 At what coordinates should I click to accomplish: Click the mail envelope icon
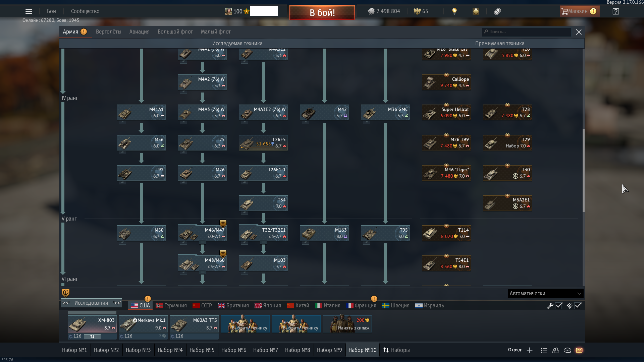pos(579,350)
